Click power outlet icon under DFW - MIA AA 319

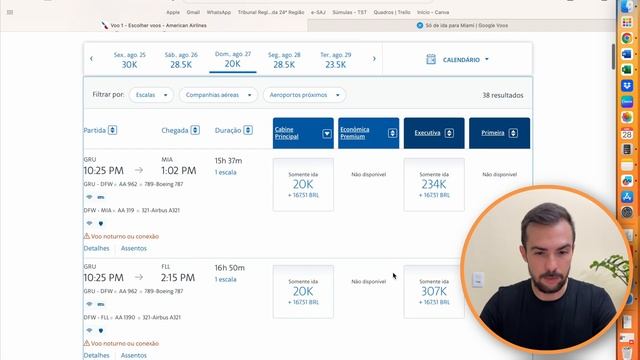[101, 223]
